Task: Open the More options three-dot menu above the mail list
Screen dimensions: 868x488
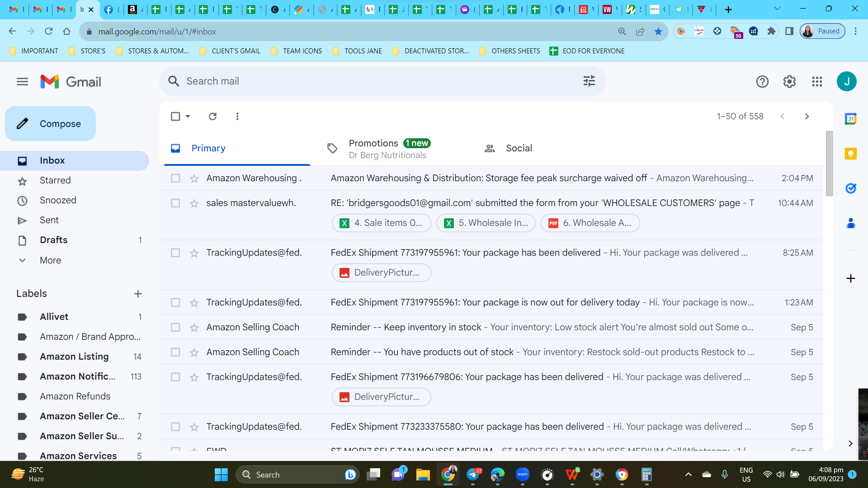Action: pos(237,117)
